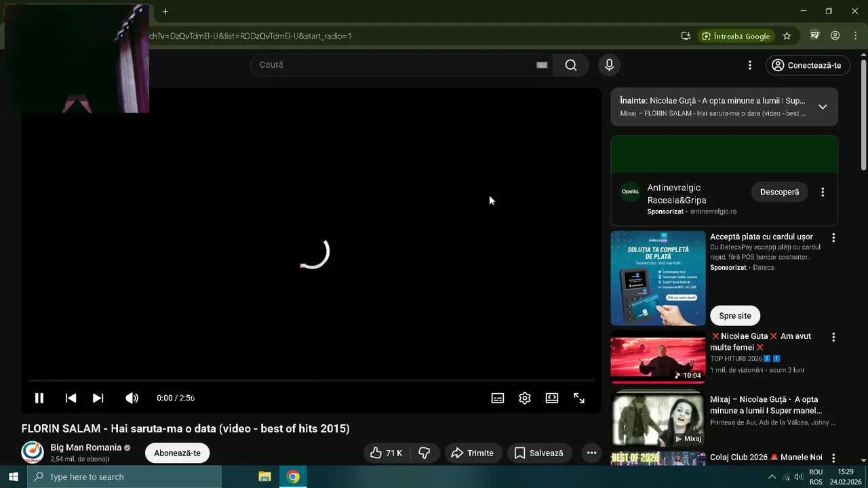The height and width of the screenshot is (488, 868).
Task: Bookmark this page with star icon
Action: point(787,36)
